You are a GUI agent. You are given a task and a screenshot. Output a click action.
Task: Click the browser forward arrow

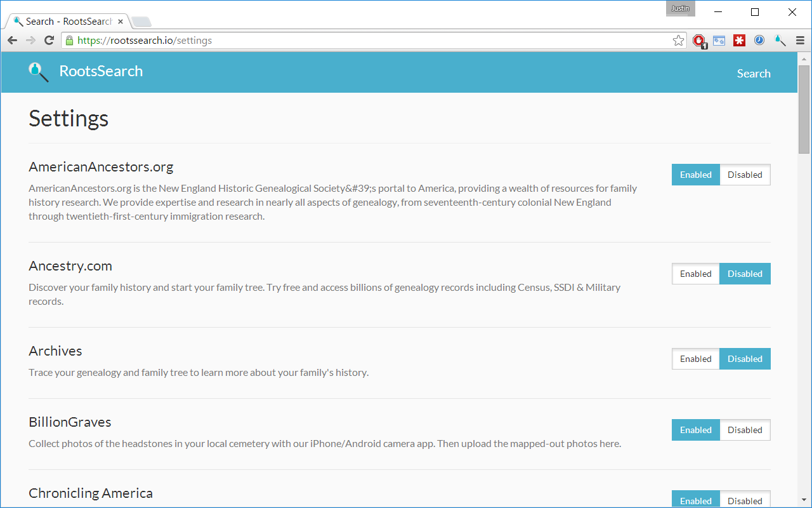31,41
